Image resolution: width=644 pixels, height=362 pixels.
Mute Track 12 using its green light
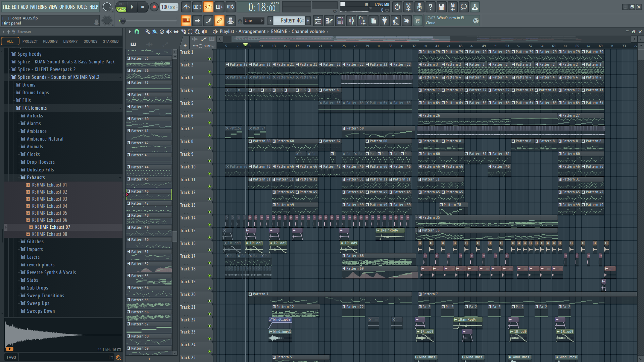tap(209, 199)
